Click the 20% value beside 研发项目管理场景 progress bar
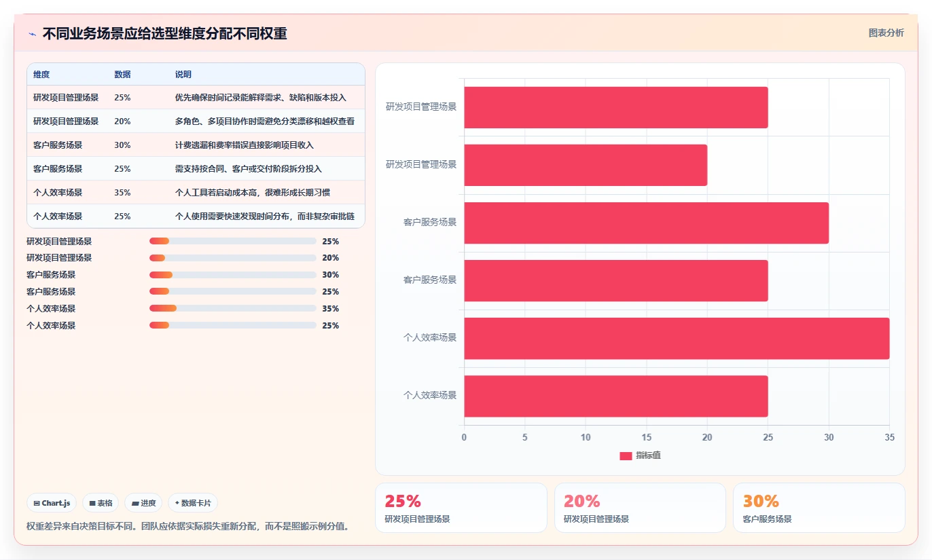This screenshot has width=932, height=560. (331, 258)
